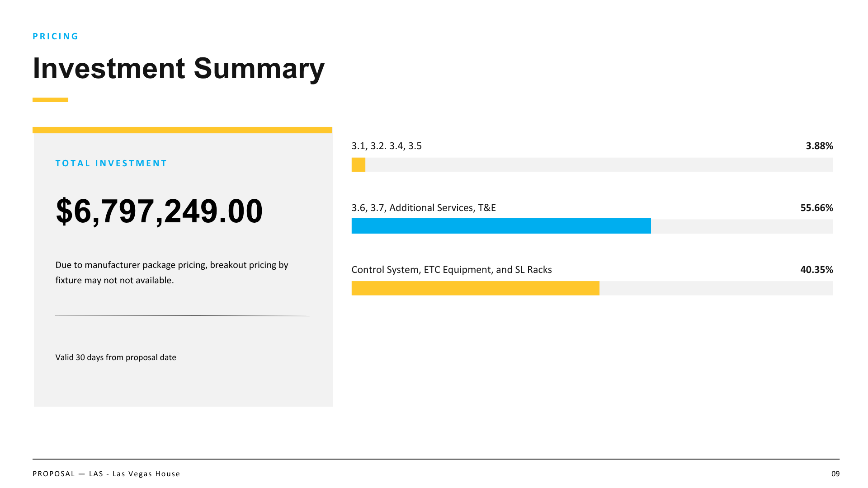Image resolution: width=868 pixels, height=488 pixels.
Task: Select the Investment Summary heading
Action: click(x=179, y=69)
